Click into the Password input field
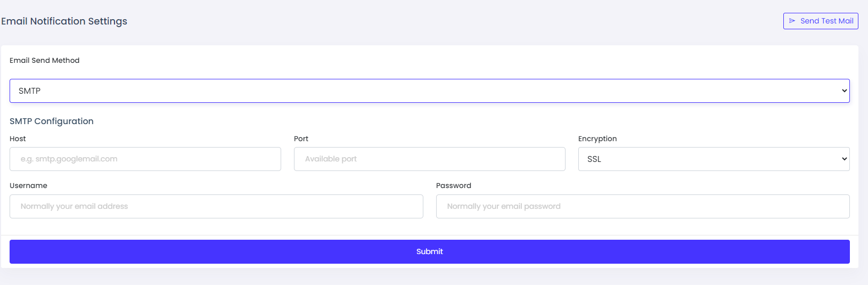868x285 pixels. (642, 207)
